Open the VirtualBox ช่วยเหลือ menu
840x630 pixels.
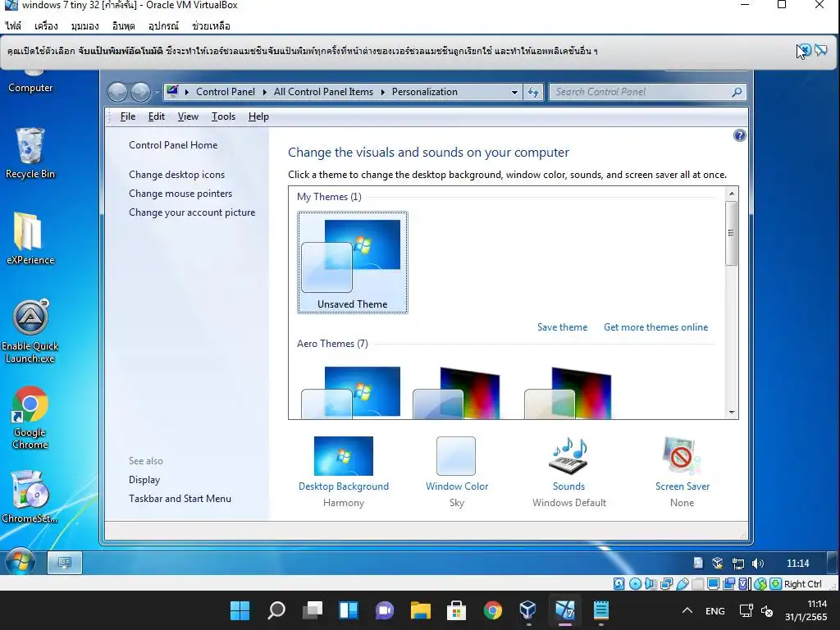211,25
